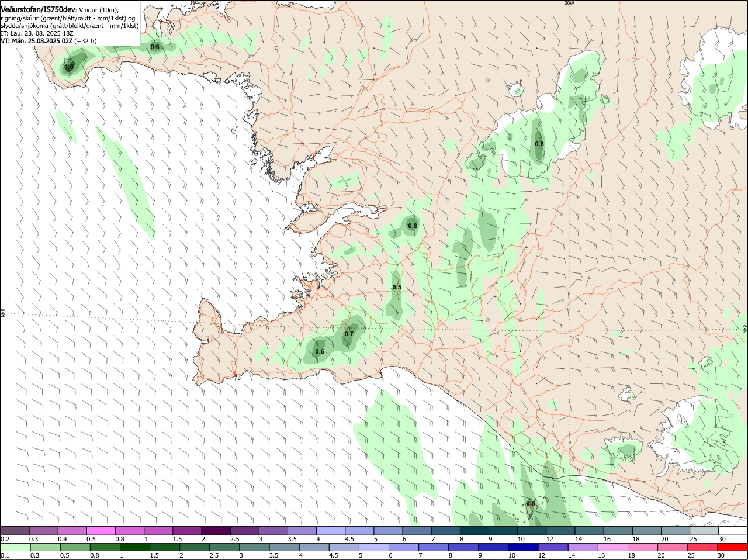Pick the bright pink swatch labeled 0.5 in the upper legend row
Image resolution: width=748 pixels, height=560 pixels.
tap(101, 530)
